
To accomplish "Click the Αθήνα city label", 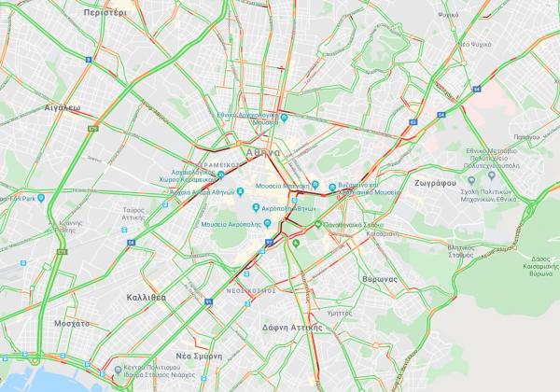I will [x=263, y=152].
